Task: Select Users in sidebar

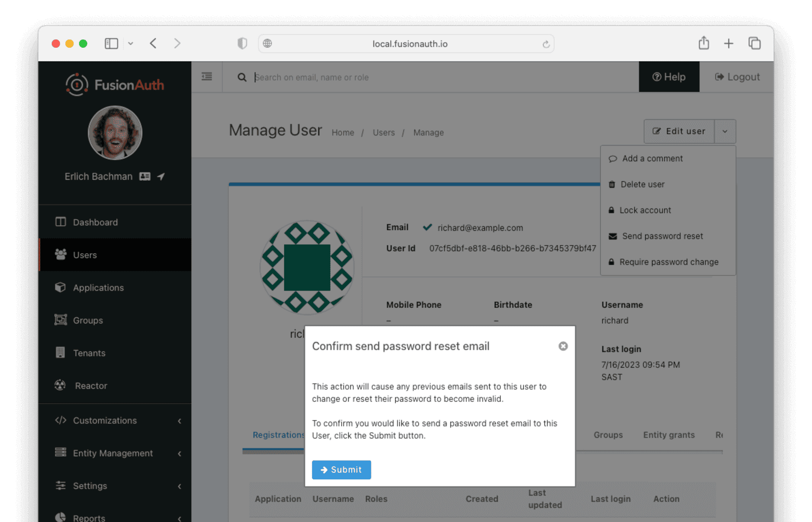Action: (115, 255)
